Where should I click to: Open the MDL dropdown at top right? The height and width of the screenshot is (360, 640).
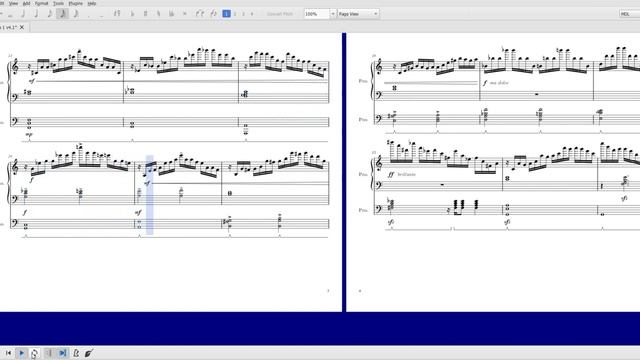tap(629, 14)
